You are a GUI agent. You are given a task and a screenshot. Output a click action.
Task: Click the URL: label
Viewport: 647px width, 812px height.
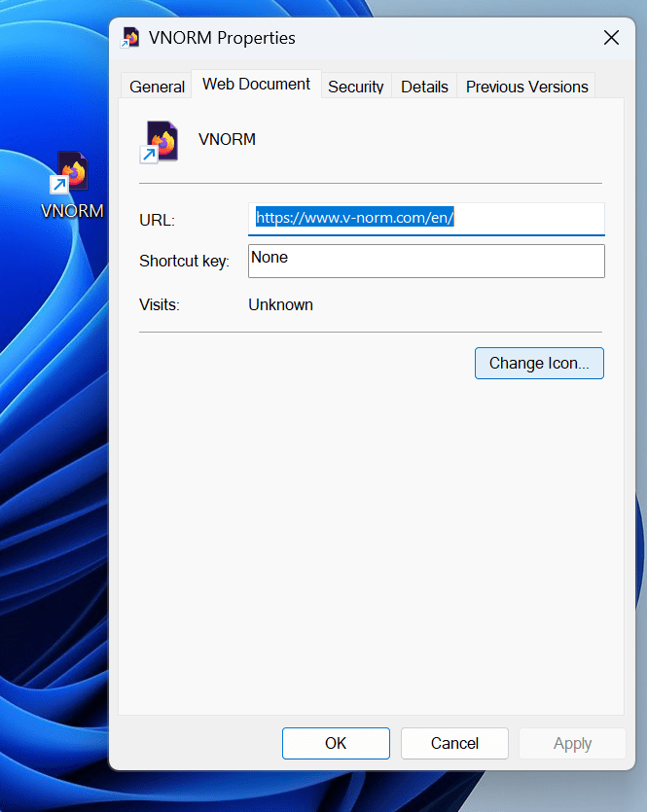(157, 220)
